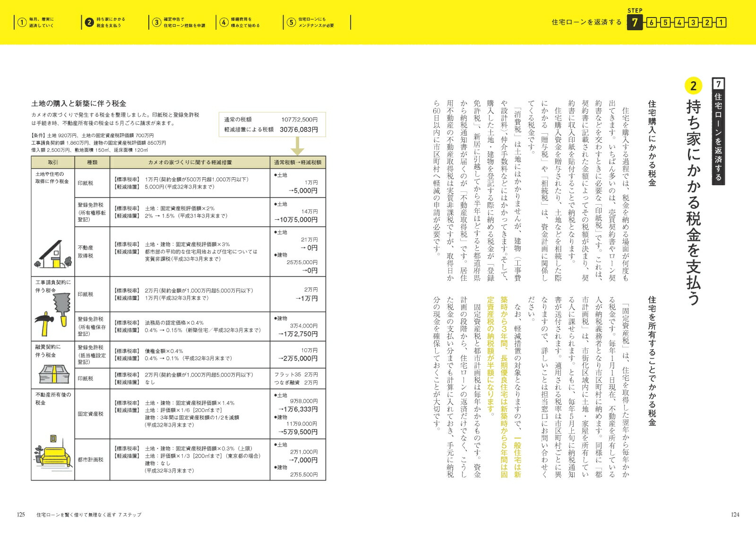Click the rate text 債権金額×0.4%
Viewport: 756px width, 534px height.
164,351
